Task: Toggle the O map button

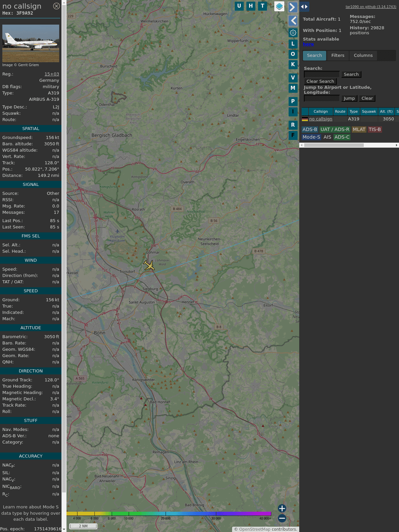Action: [293, 54]
